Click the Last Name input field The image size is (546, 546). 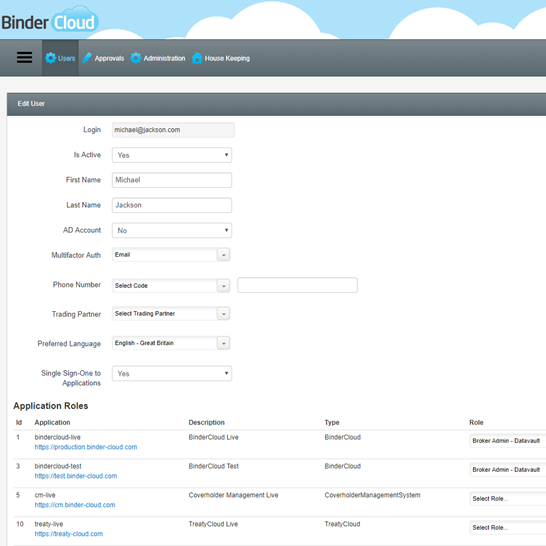[172, 205]
